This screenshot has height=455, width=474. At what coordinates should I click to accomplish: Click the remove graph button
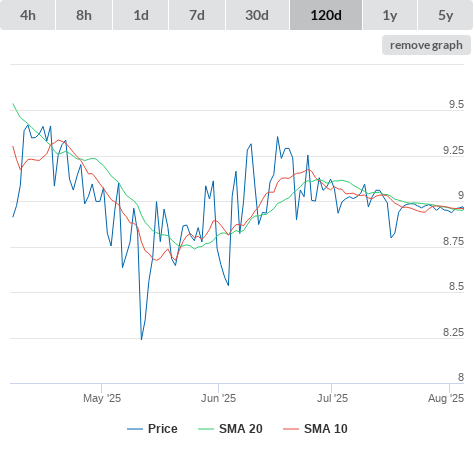[426, 45]
